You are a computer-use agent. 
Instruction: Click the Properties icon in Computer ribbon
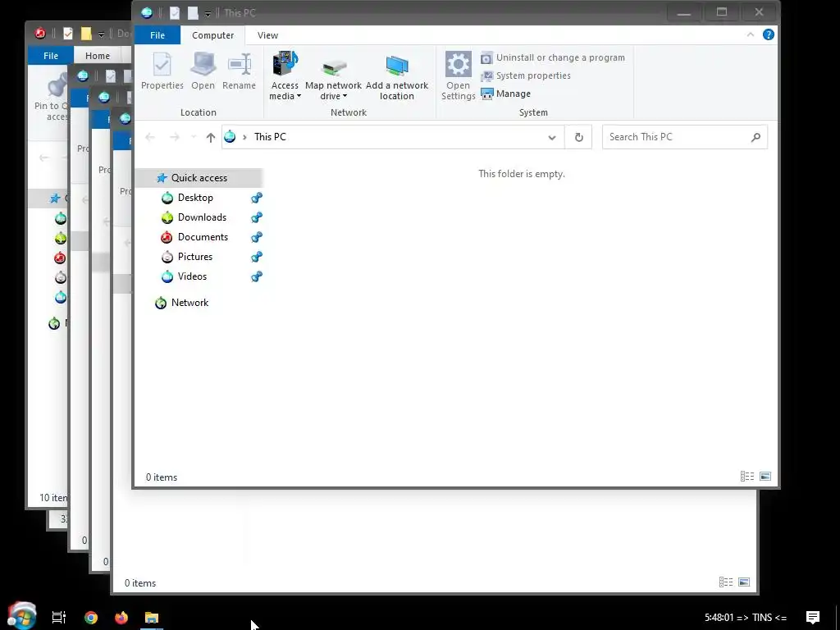tap(162, 64)
